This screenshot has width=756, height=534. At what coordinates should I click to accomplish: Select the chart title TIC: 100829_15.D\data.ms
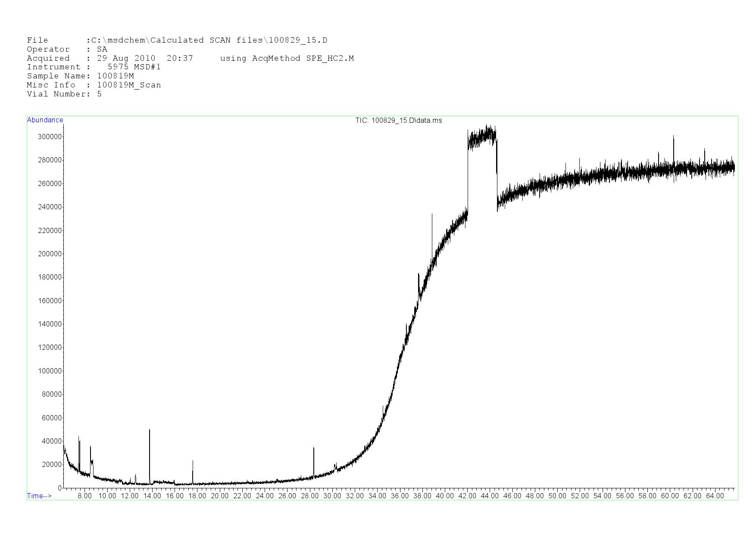398,121
